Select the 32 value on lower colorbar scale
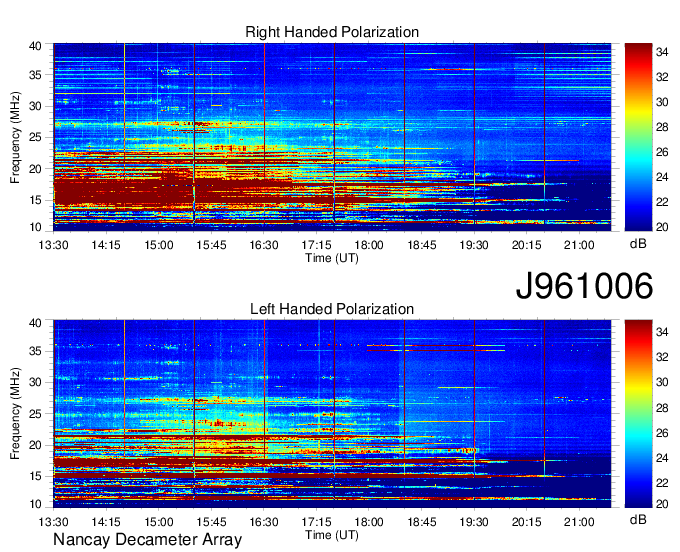Viewport: 680px width, 552px height. (x=662, y=357)
